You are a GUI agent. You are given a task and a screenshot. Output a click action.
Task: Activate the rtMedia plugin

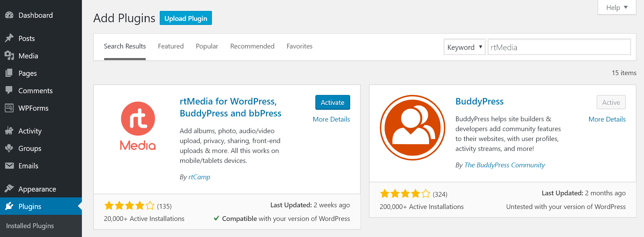tap(332, 102)
